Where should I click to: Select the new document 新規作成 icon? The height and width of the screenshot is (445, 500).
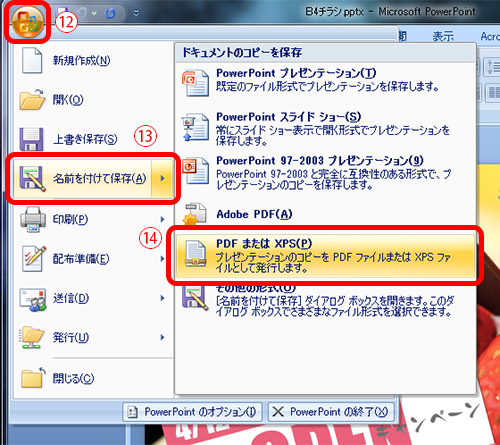coord(32,60)
